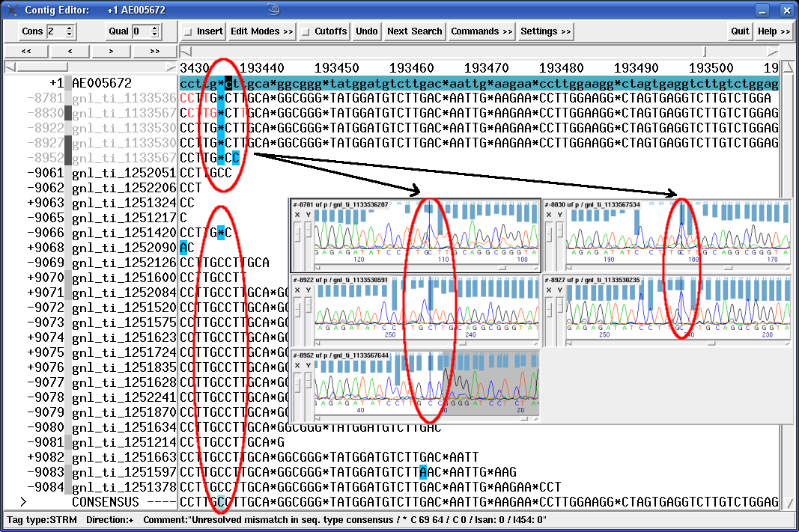The image size is (799, 532).
Task: Select reading +9082 gnl_ti_1251663 name
Action: [x=124, y=457]
